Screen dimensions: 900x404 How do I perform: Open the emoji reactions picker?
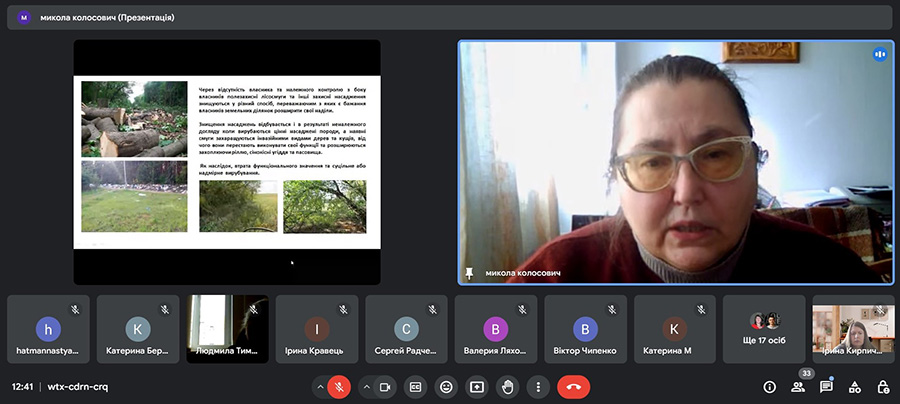(446, 387)
